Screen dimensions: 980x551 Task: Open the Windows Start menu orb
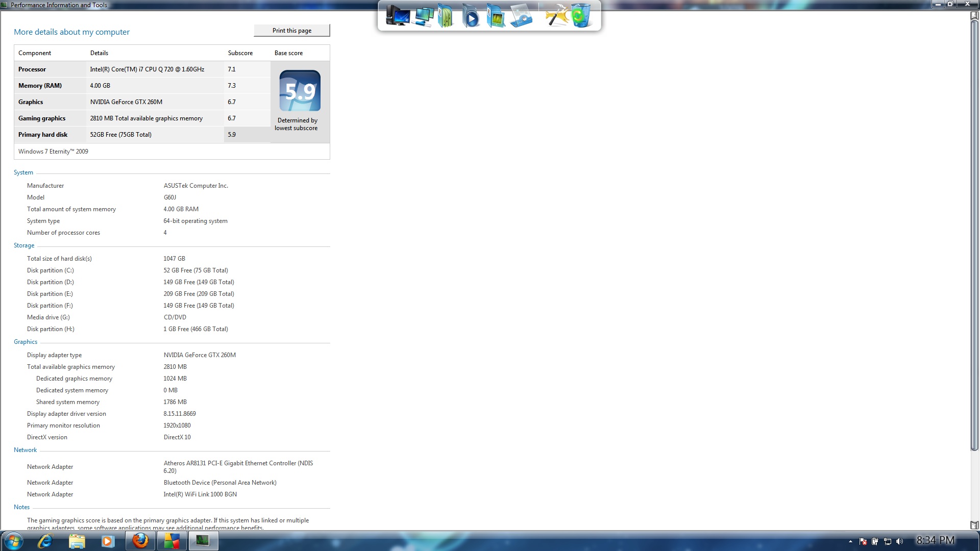[14, 541]
